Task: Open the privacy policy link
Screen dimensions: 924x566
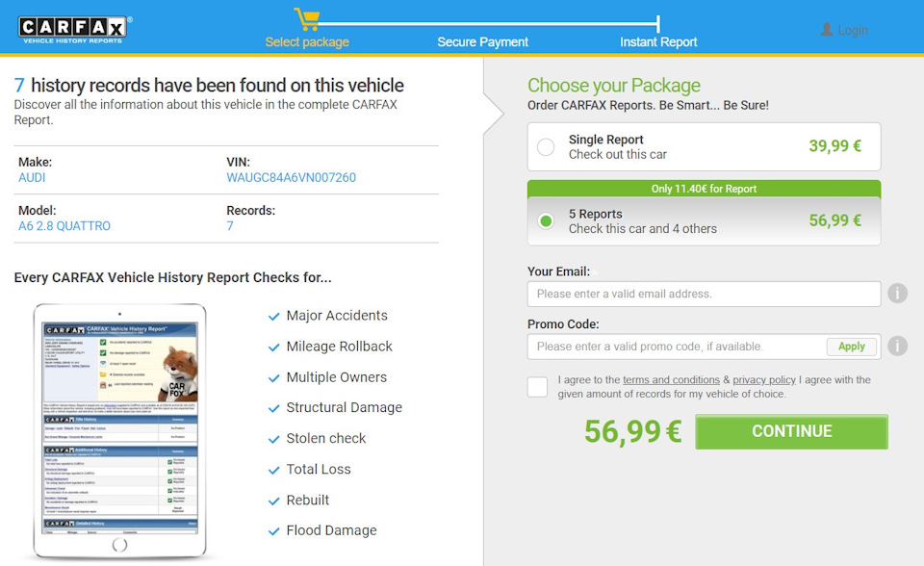Action: coord(764,379)
